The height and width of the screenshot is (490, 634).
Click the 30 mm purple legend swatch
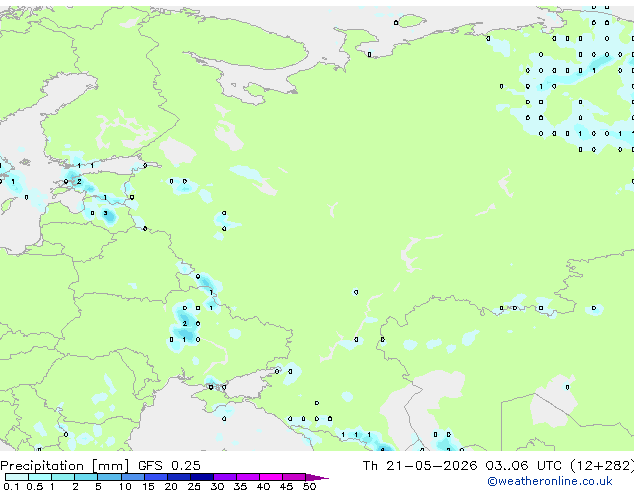click(x=224, y=477)
